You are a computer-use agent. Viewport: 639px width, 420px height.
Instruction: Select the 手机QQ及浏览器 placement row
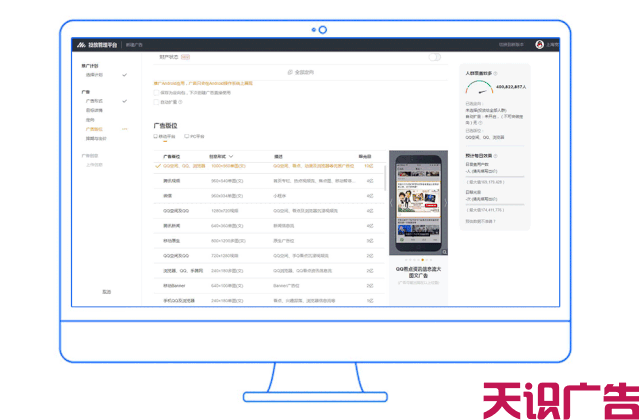(x=269, y=301)
